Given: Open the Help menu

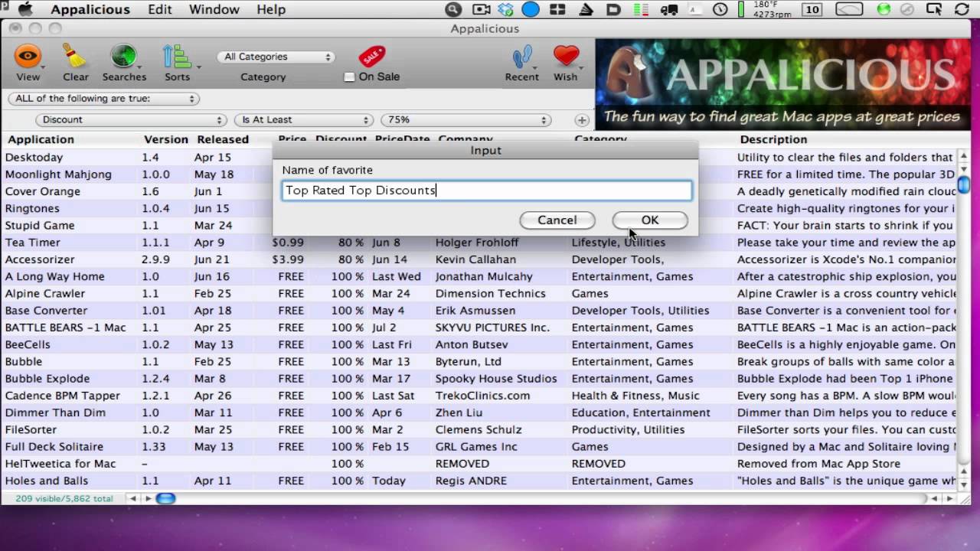Looking at the screenshot, I should (x=271, y=9).
